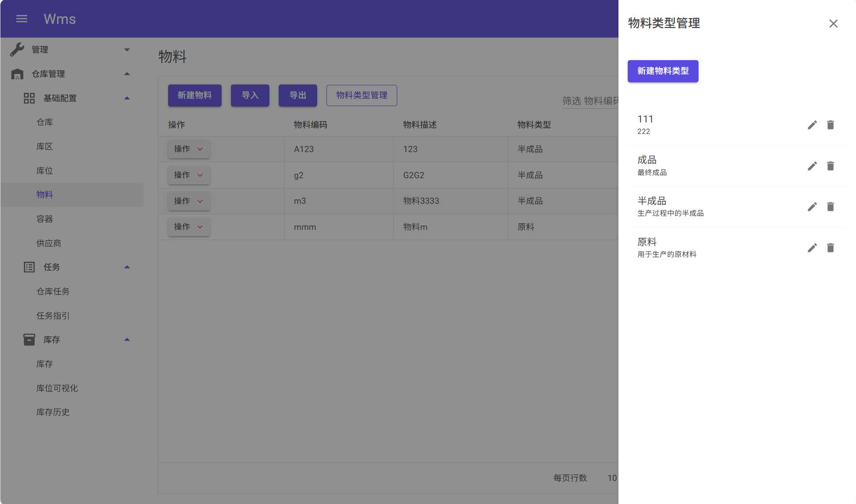This screenshot has height=504, width=856.
Task: Click the grid icon beside 基础配置
Action: click(29, 98)
